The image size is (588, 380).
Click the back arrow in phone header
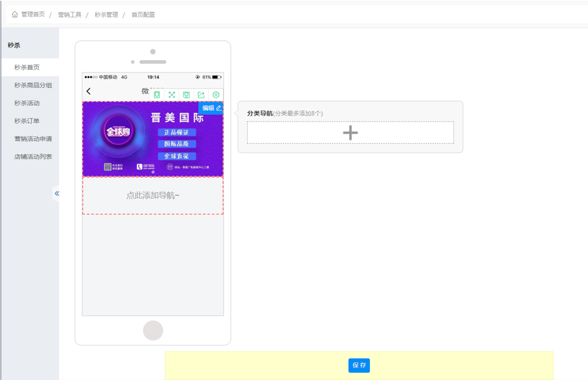(89, 91)
